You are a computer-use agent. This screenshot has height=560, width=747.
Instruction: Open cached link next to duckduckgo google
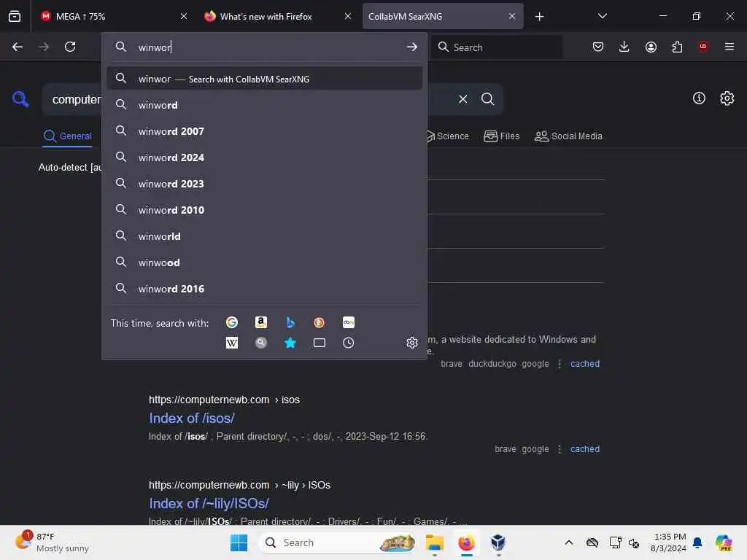tap(585, 364)
